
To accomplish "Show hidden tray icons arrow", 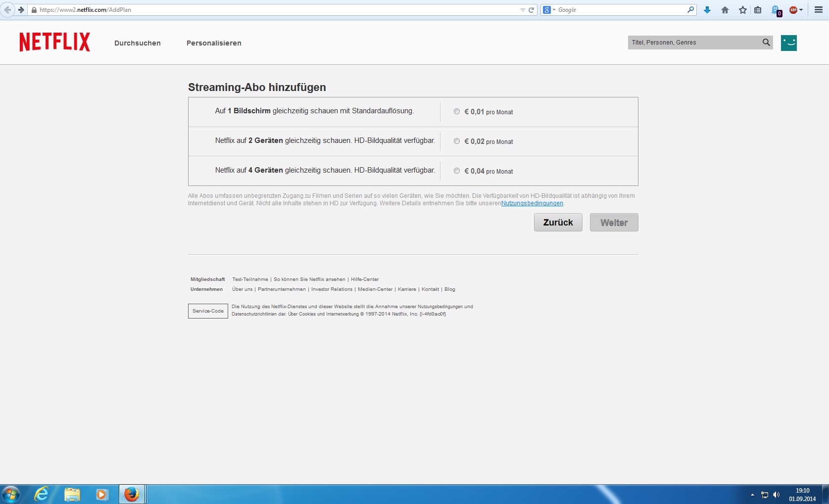I will pyautogui.click(x=752, y=495).
